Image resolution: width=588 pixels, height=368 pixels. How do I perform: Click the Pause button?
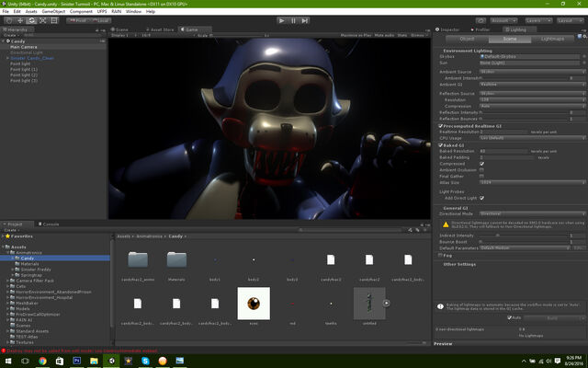[293, 20]
